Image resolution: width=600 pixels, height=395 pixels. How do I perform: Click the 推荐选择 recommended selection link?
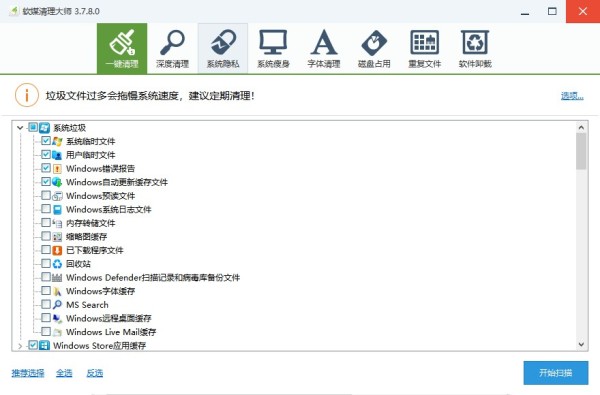[x=28, y=373]
